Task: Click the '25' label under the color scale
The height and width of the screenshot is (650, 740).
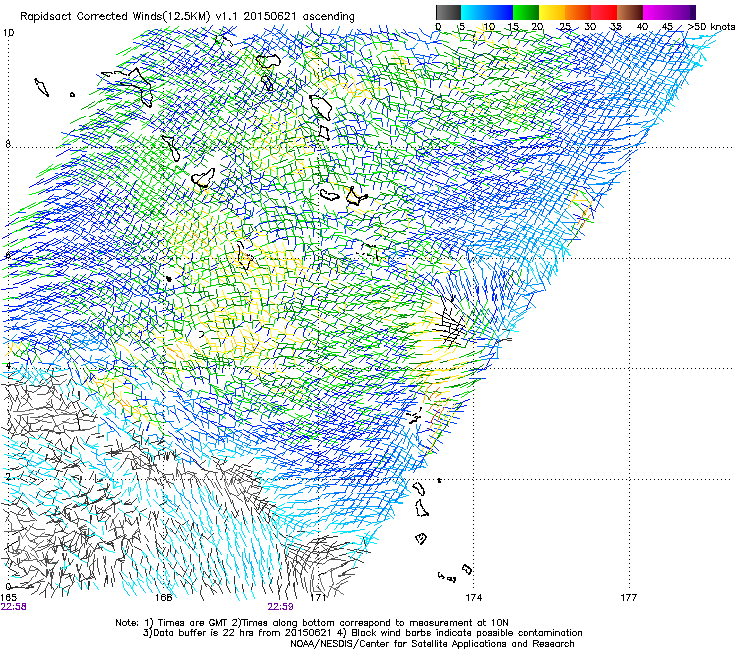Action: (564, 26)
